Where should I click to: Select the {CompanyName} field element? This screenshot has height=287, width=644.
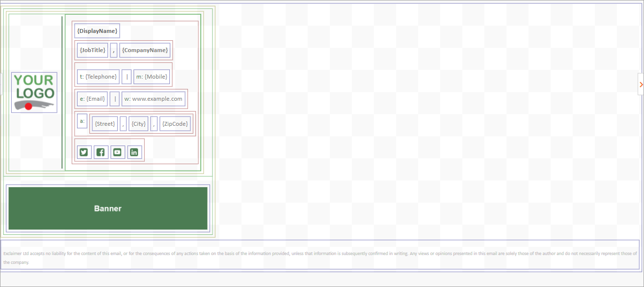(145, 50)
